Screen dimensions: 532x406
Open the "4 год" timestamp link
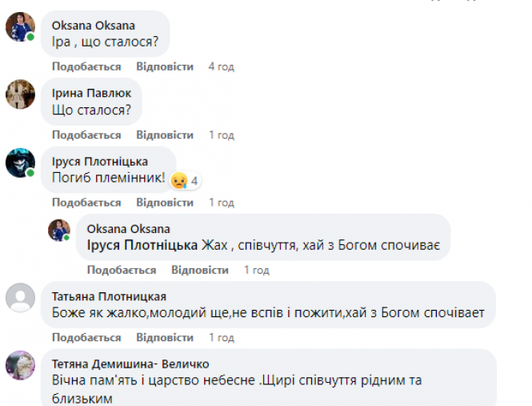coord(221,66)
